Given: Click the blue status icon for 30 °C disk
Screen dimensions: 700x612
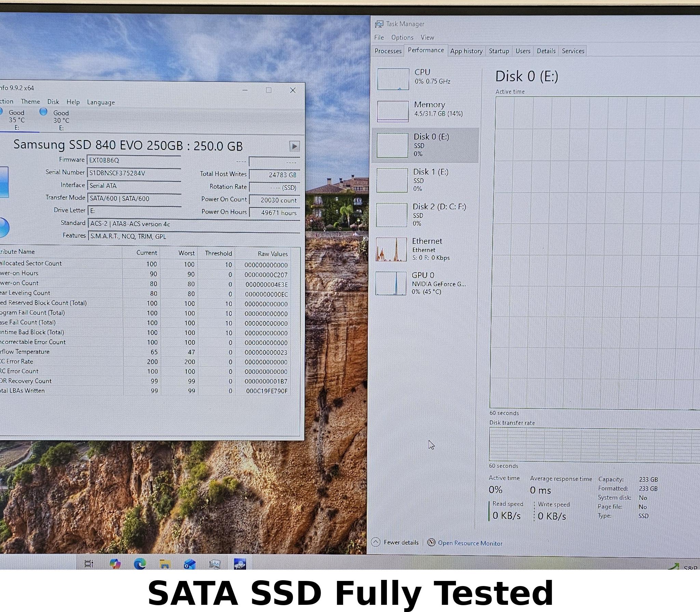Looking at the screenshot, I should click(x=43, y=111).
